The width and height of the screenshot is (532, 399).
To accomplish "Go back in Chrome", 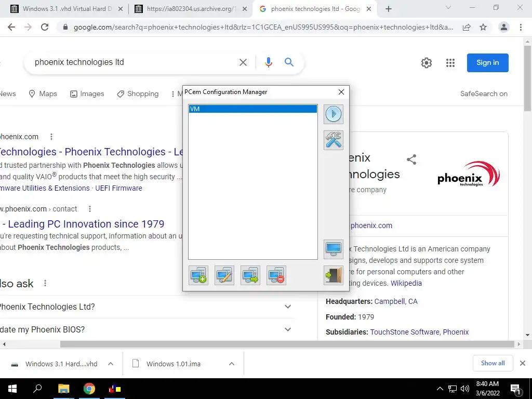I will 11,27.
